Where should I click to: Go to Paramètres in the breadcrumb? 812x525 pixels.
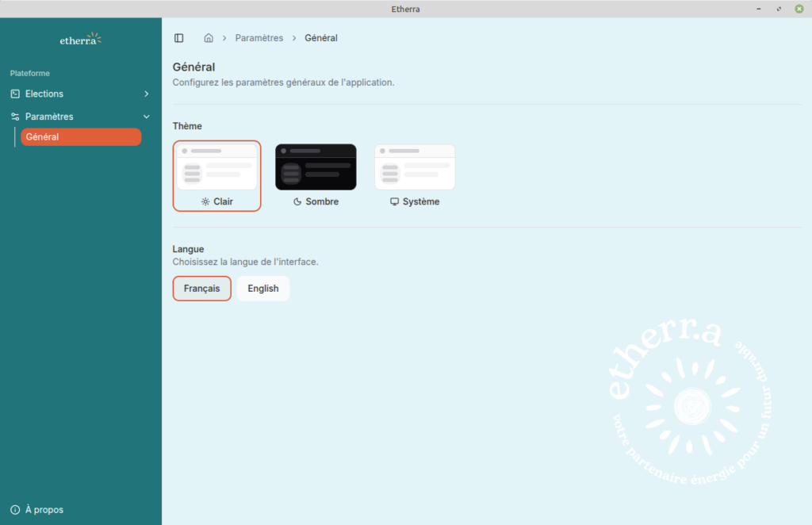tap(259, 38)
